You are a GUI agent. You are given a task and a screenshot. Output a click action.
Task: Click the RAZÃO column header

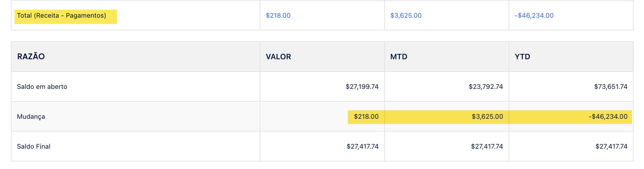31,57
